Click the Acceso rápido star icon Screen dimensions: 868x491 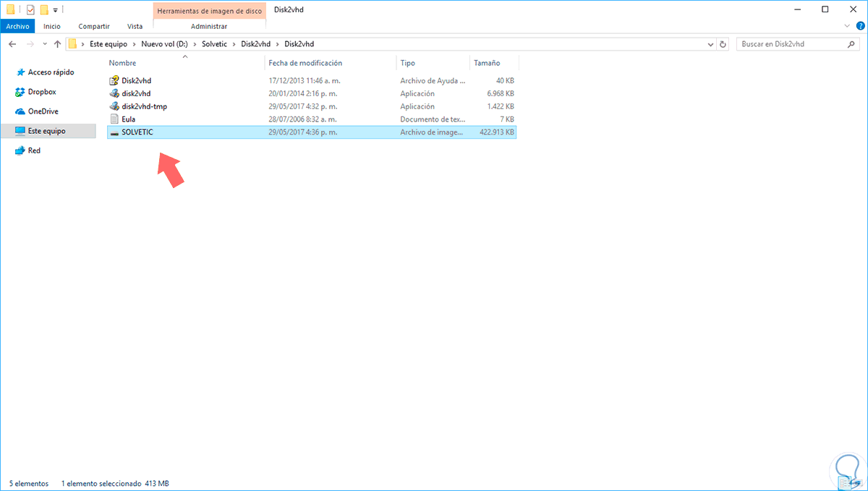tap(20, 72)
